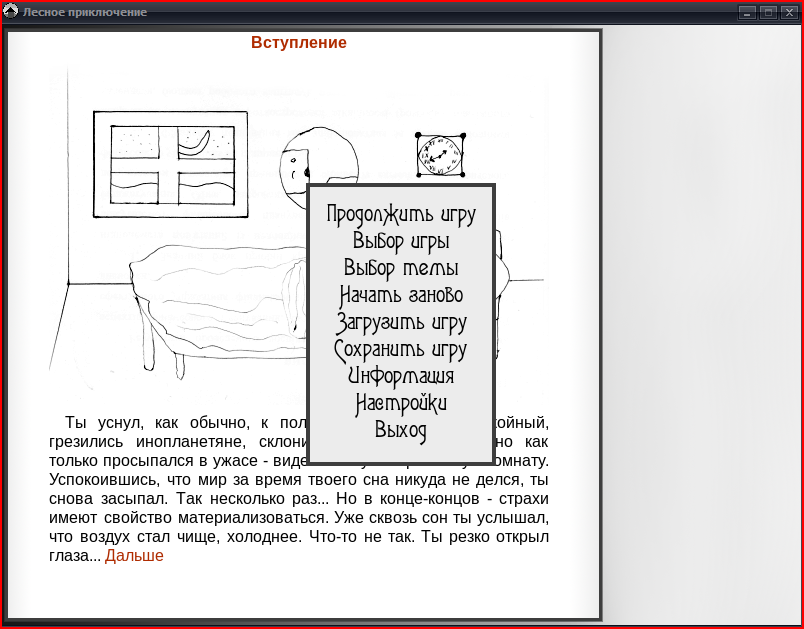This screenshot has width=804, height=629.
Task: Follow the red "Дальше" link
Action: pos(134,556)
